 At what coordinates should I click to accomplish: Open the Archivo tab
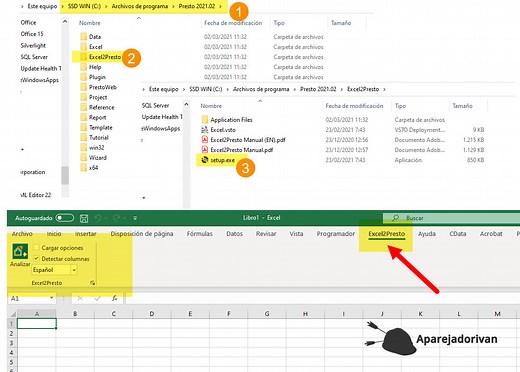[x=22, y=234]
